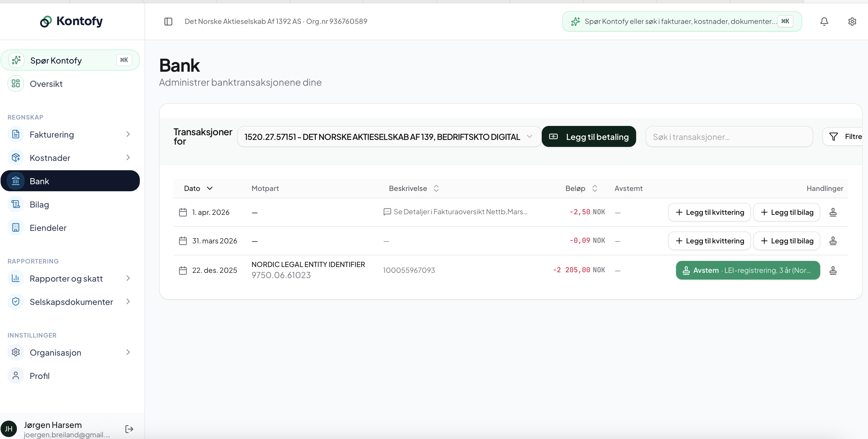Focus the Søk i transaksjoner field
868x439 pixels.
pos(729,136)
